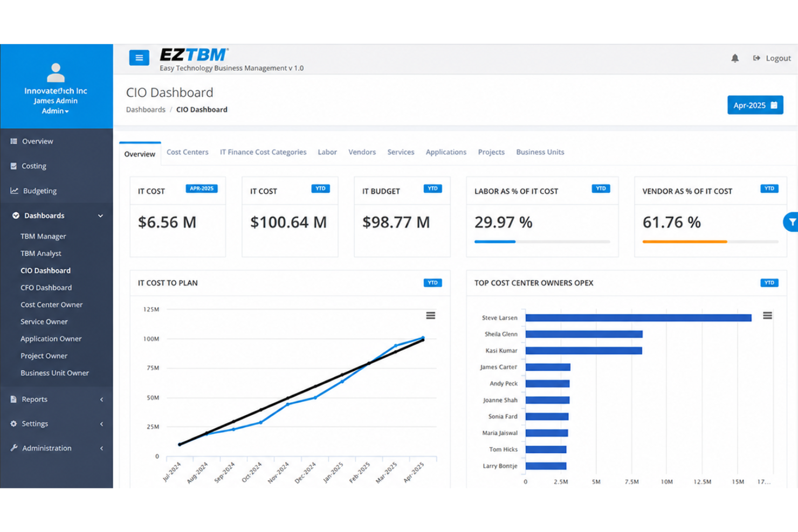Click Steve Larsen's OPEX bar
This screenshot has height=532, width=798.
pyautogui.click(x=638, y=318)
